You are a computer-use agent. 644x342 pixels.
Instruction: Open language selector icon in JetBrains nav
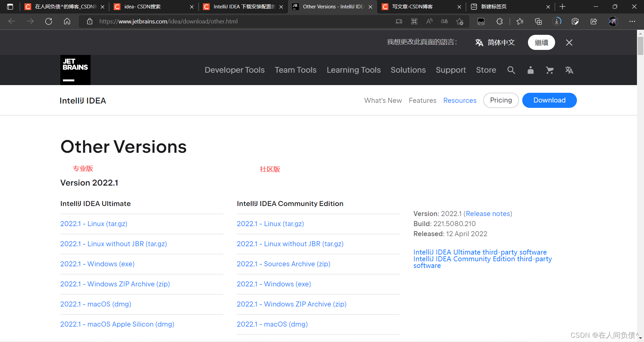coord(569,70)
